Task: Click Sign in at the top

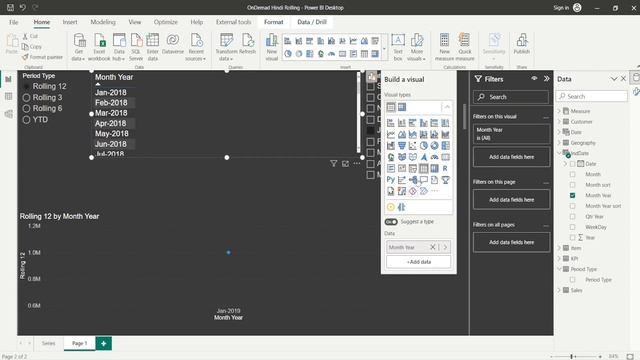Action: coord(561,7)
